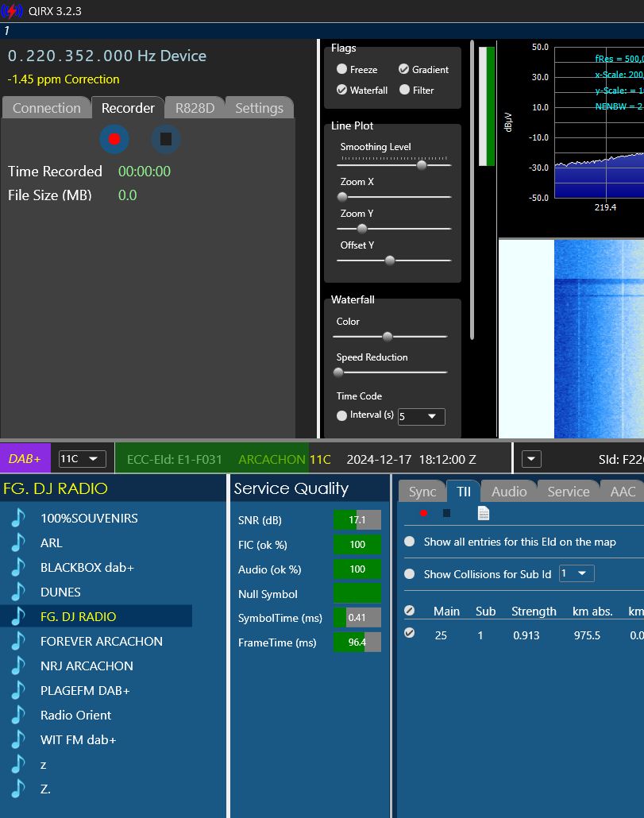Stop TII recording with the small square

(446, 513)
